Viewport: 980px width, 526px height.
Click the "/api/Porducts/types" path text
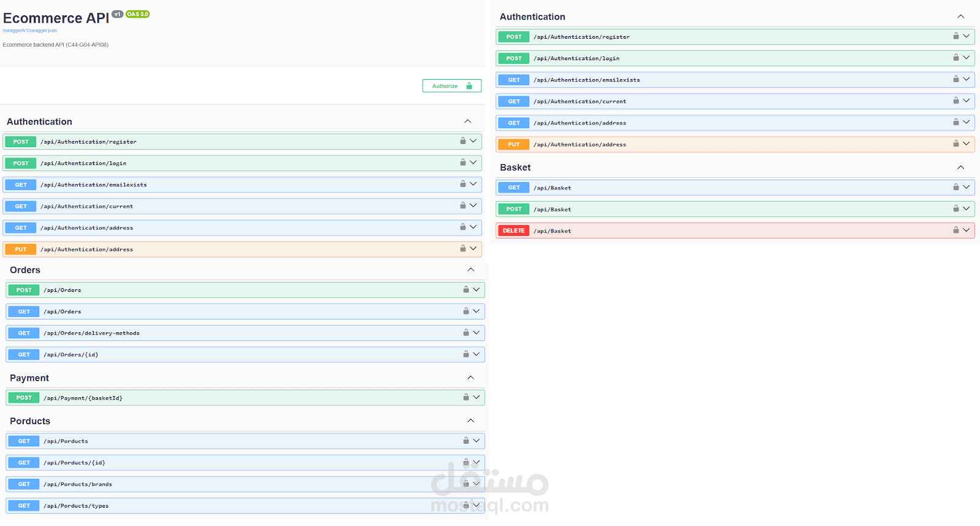pyautogui.click(x=76, y=506)
